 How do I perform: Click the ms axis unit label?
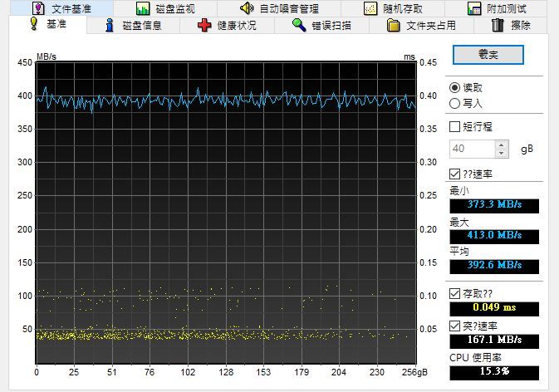pos(409,57)
